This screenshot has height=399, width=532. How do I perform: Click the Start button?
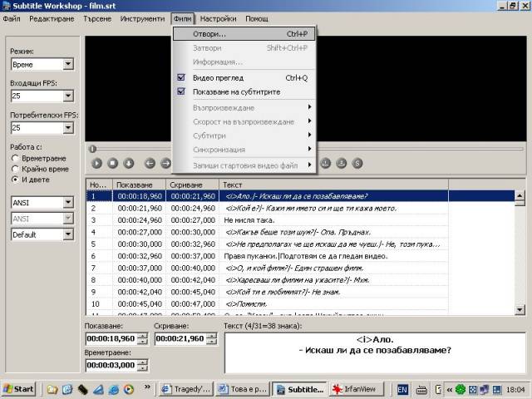[19, 389]
